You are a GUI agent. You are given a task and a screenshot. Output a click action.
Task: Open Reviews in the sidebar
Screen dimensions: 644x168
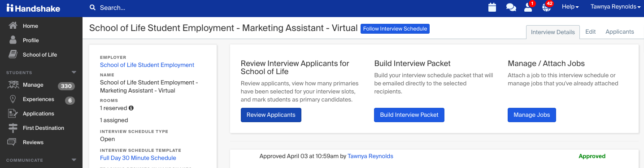(x=33, y=142)
